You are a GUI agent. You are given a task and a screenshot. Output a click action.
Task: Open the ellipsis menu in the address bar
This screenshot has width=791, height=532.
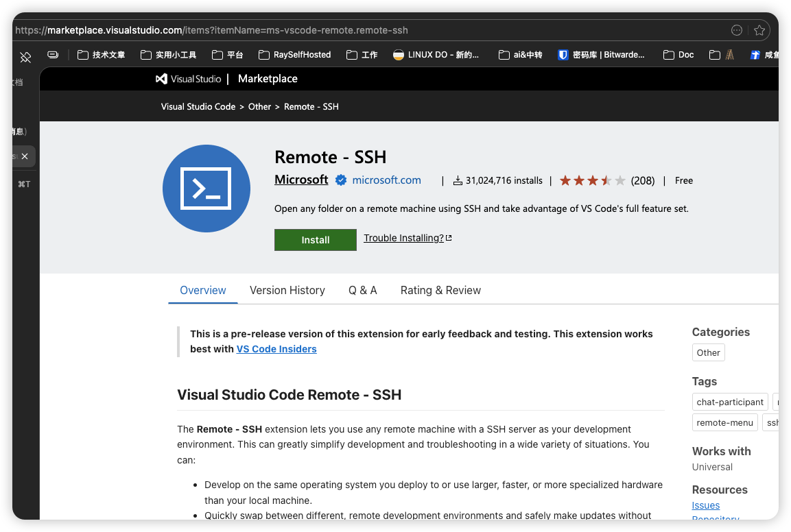(737, 30)
